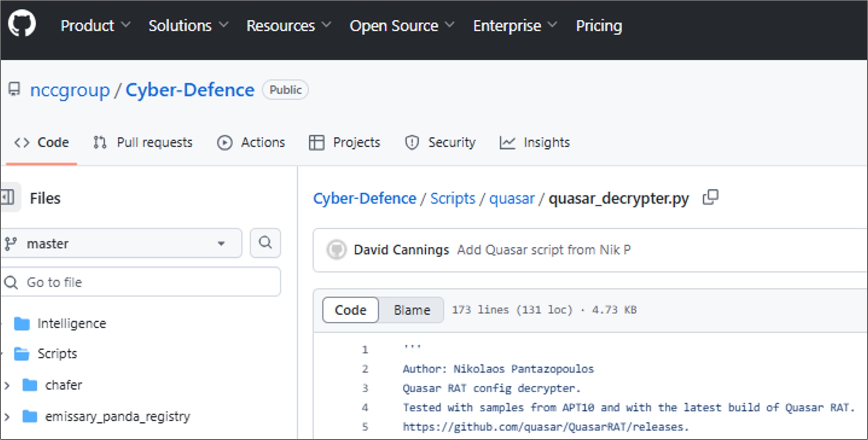868x440 pixels.
Task: Open the Intelligence folder
Action: point(71,323)
